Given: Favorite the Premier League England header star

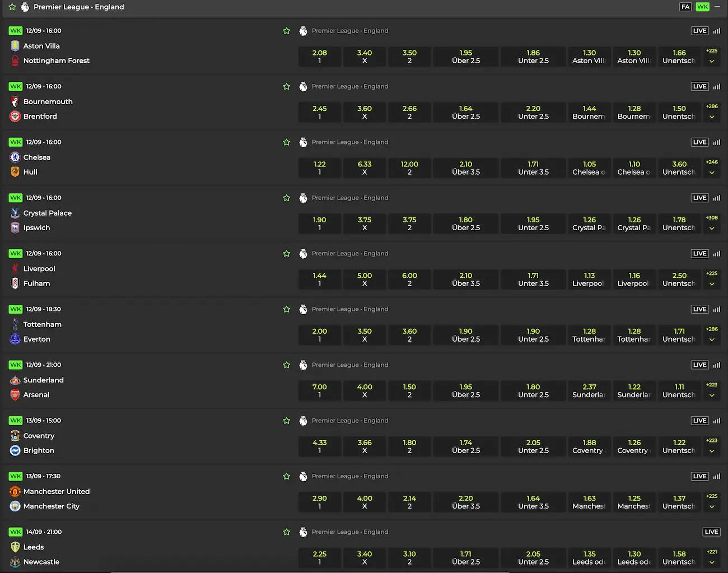Looking at the screenshot, I should click(12, 7).
